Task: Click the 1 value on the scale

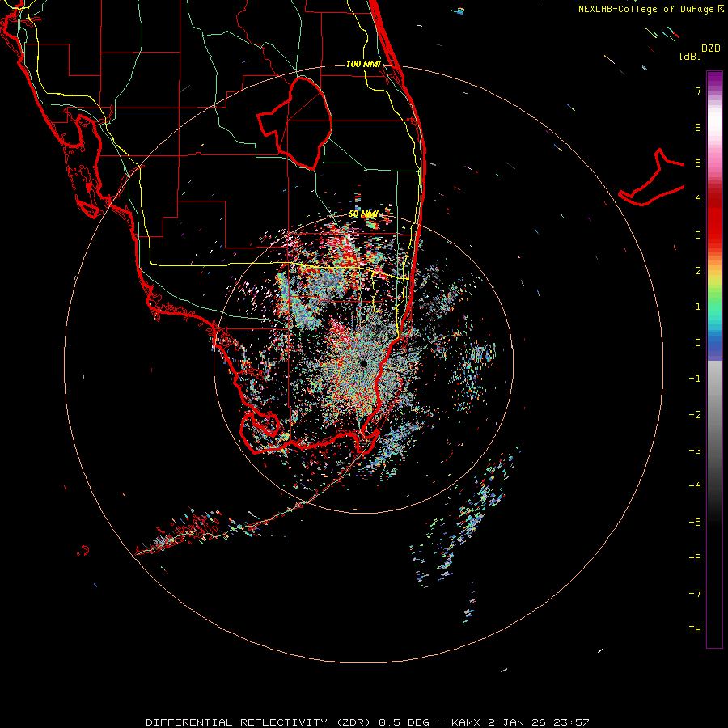Action: coord(698,307)
